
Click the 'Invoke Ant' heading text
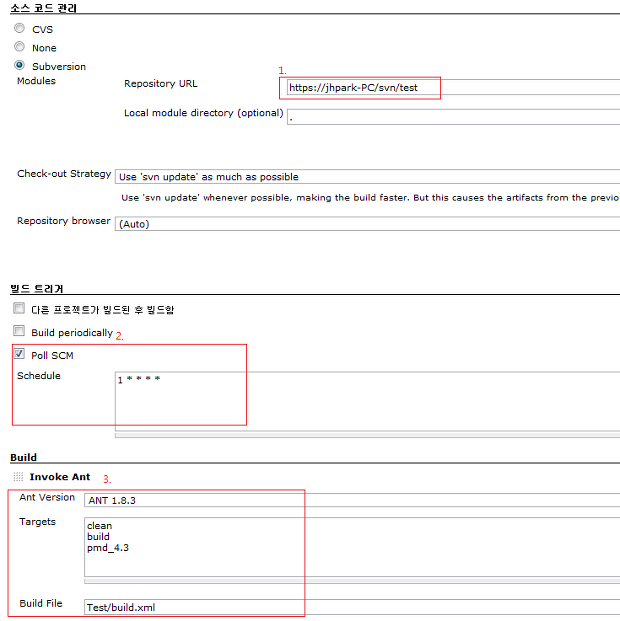point(60,477)
